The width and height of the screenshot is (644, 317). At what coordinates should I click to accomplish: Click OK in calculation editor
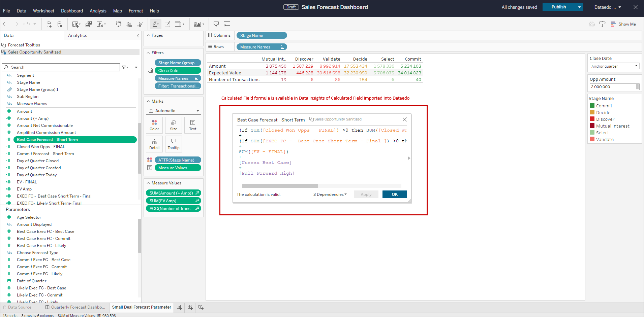click(395, 195)
